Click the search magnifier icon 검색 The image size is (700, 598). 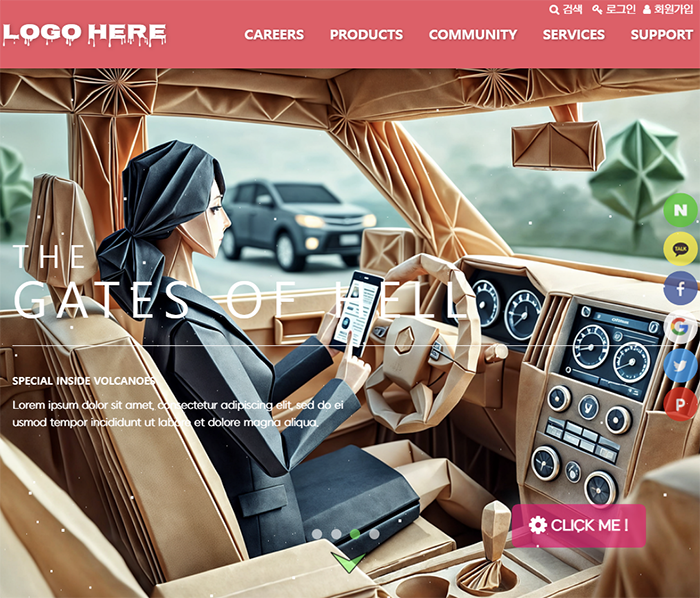click(x=554, y=10)
